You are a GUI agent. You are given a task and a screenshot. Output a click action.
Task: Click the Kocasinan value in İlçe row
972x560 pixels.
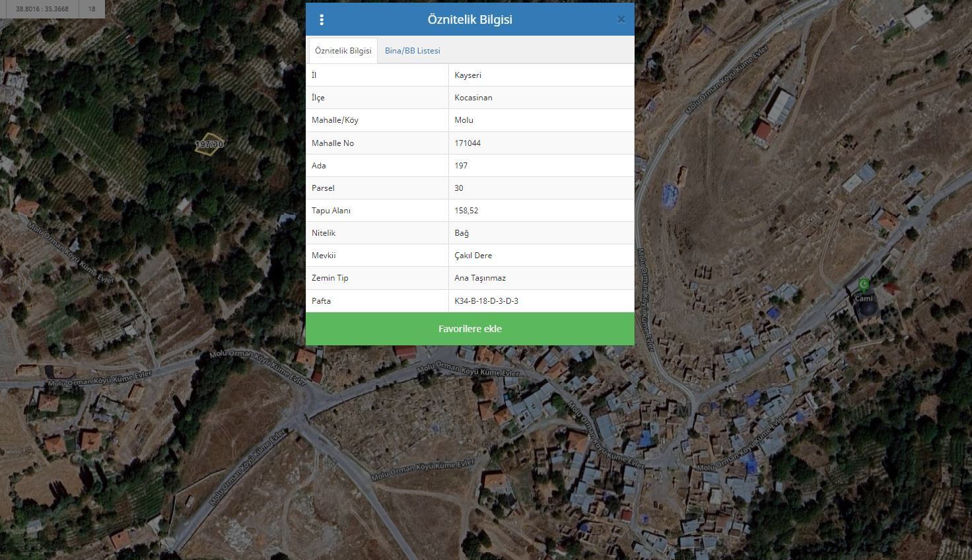tap(473, 98)
